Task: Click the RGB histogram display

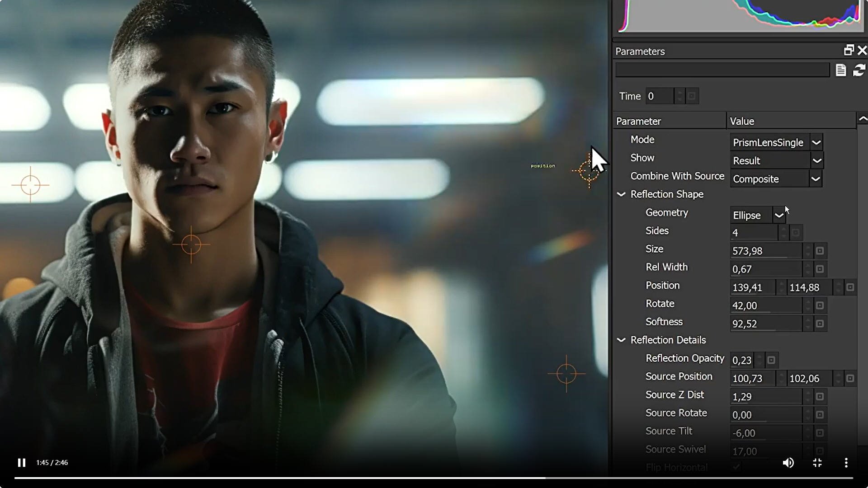Action: 741,16
